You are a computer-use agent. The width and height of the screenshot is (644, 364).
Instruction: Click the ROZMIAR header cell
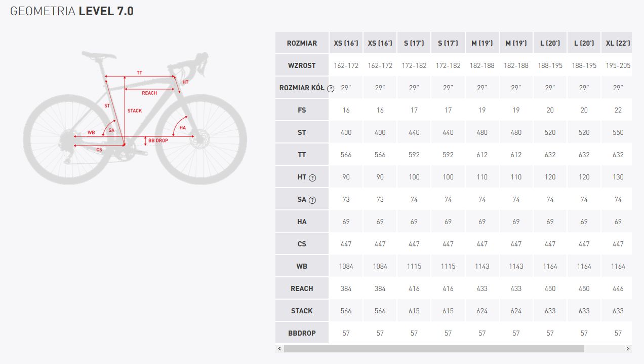click(x=302, y=43)
